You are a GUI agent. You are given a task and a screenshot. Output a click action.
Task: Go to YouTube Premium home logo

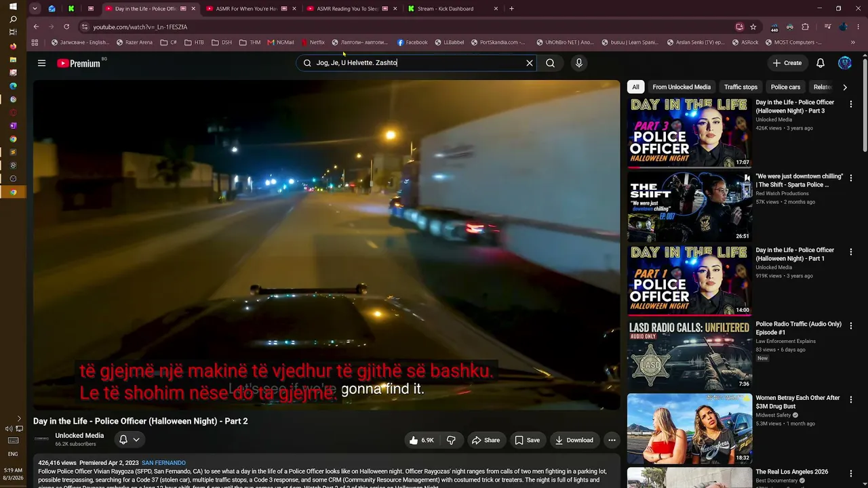[x=79, y=63]
